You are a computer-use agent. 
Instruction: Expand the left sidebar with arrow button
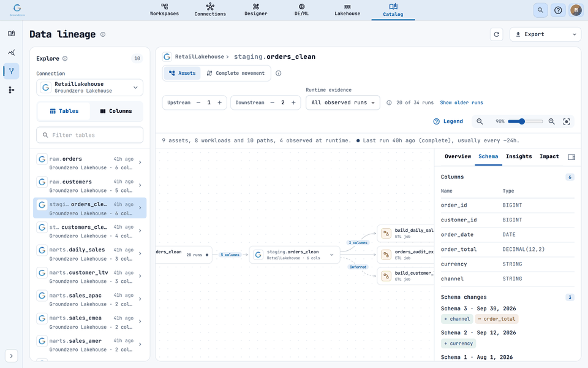click(11, 356)
